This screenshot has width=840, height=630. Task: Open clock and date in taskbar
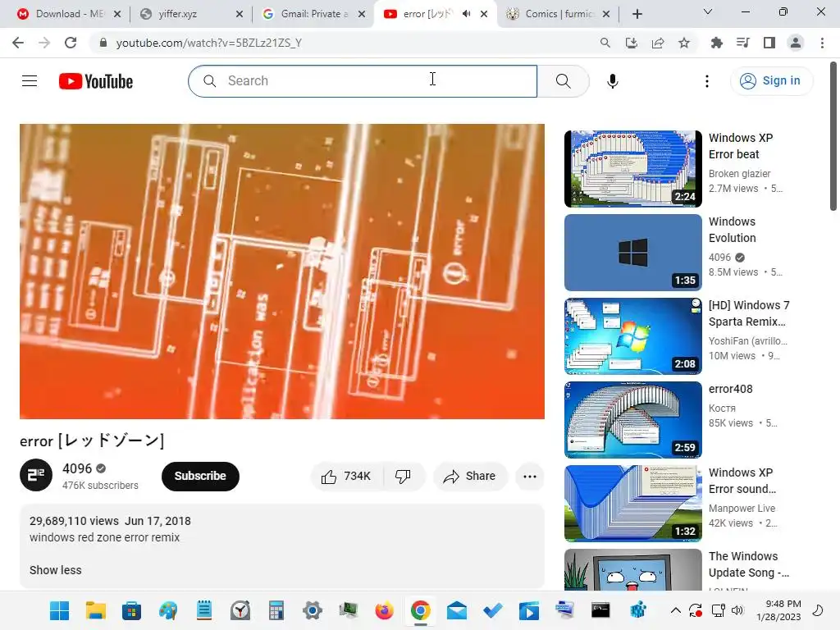coord(778,610)
